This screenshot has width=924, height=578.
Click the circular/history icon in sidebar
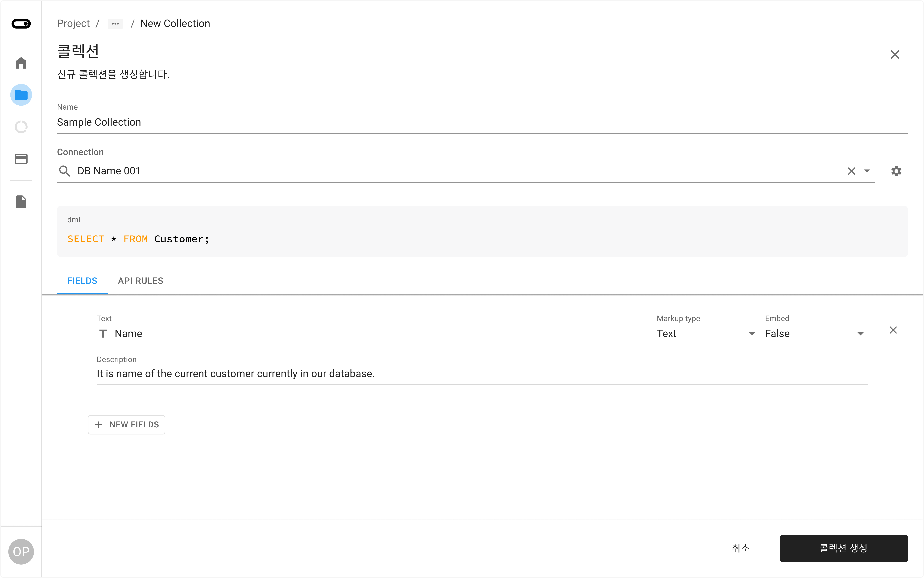coord(21,127)
